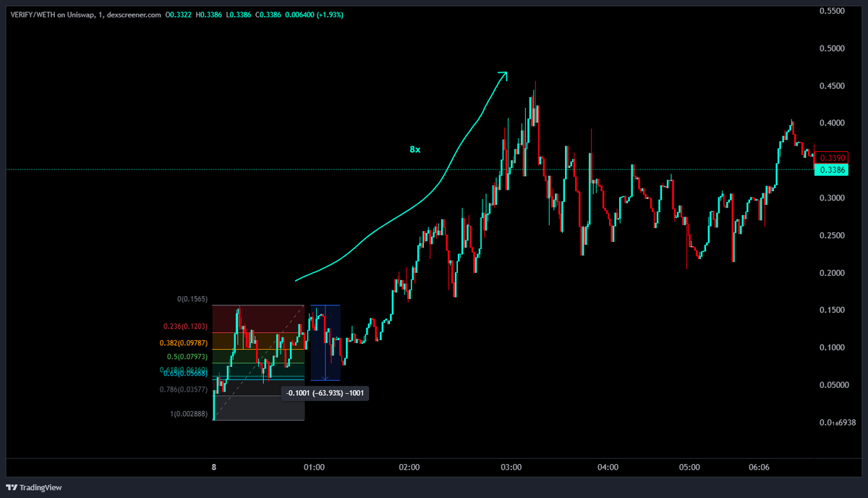Click the 0.4500 price axis label
Image resolution: width=868 pixels, height=498 pixels.
click(x=831, y=86)
